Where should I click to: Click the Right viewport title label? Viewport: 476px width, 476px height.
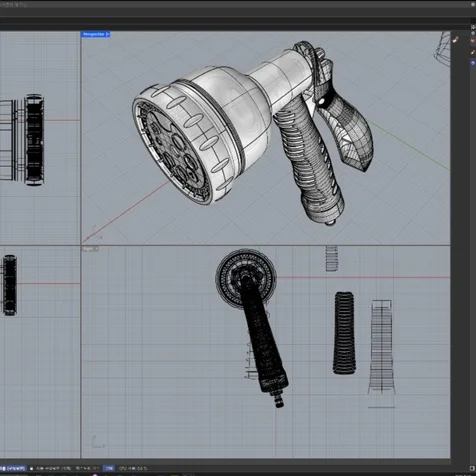click(88, 249)
